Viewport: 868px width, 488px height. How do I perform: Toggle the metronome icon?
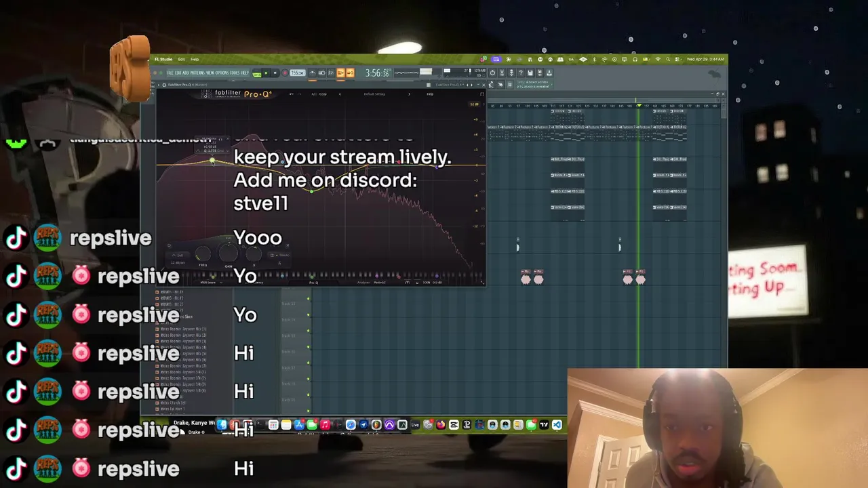click(313, 73)
